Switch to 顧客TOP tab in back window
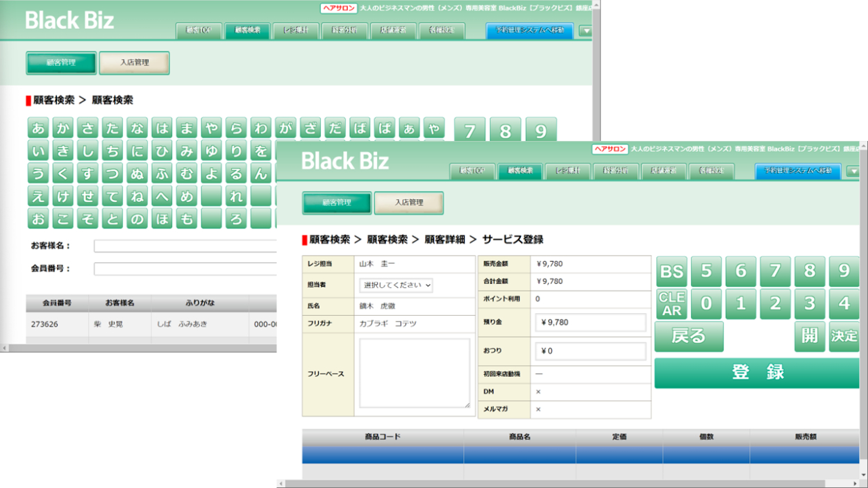 click(199, 31)
